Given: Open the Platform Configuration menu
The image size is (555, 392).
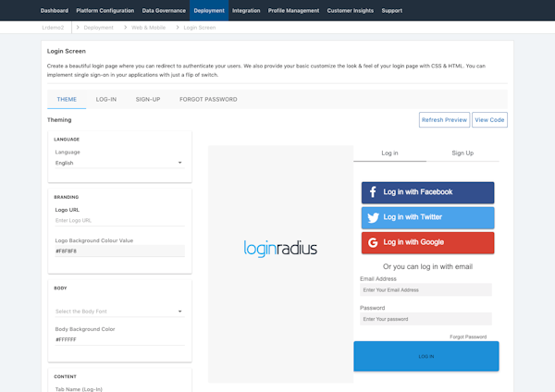Looking at the screenshot, I should pyautogui.click(x=105, y=10).
